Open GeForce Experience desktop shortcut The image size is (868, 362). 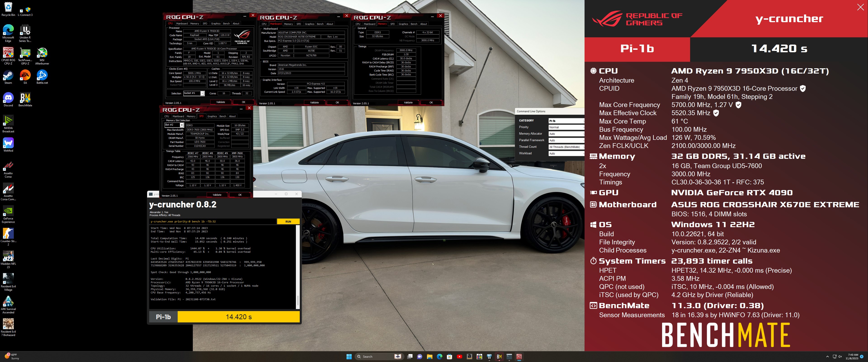tap(8, 214)
